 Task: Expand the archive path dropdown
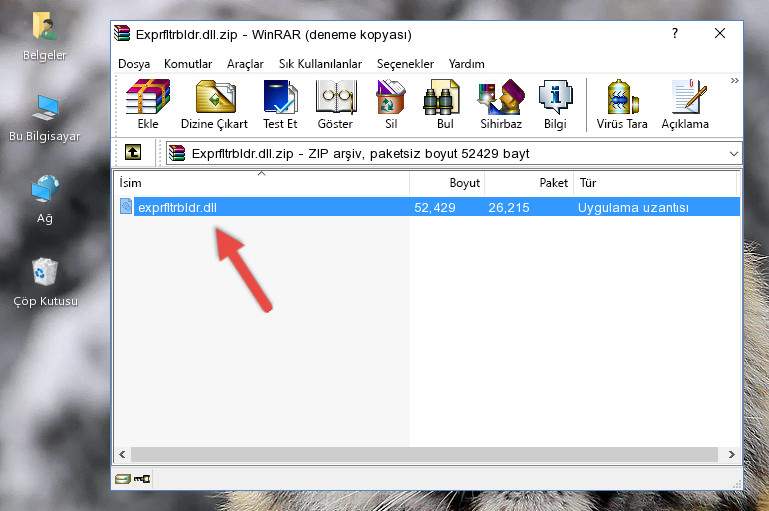(734, 153)
